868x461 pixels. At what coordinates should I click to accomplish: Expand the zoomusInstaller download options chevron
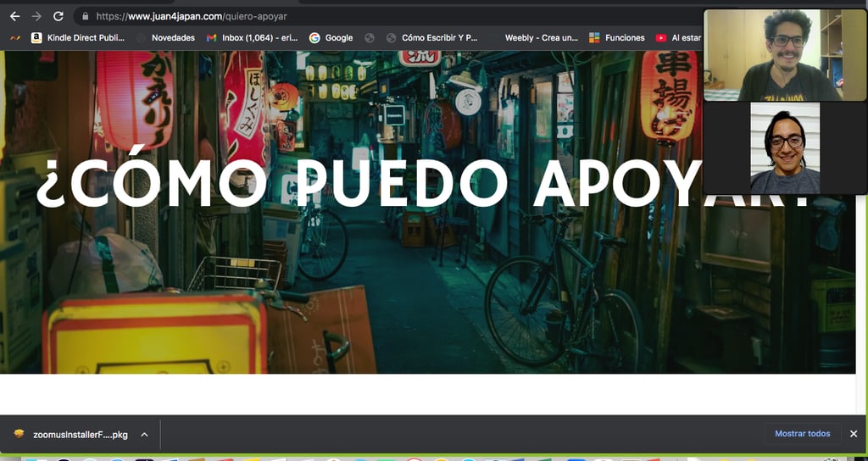144,435
